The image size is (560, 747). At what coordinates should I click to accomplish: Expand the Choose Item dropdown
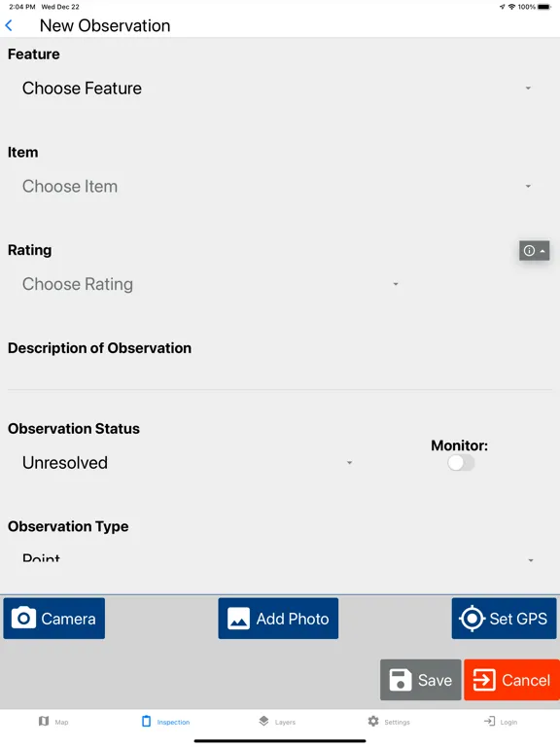coord(277,187)
